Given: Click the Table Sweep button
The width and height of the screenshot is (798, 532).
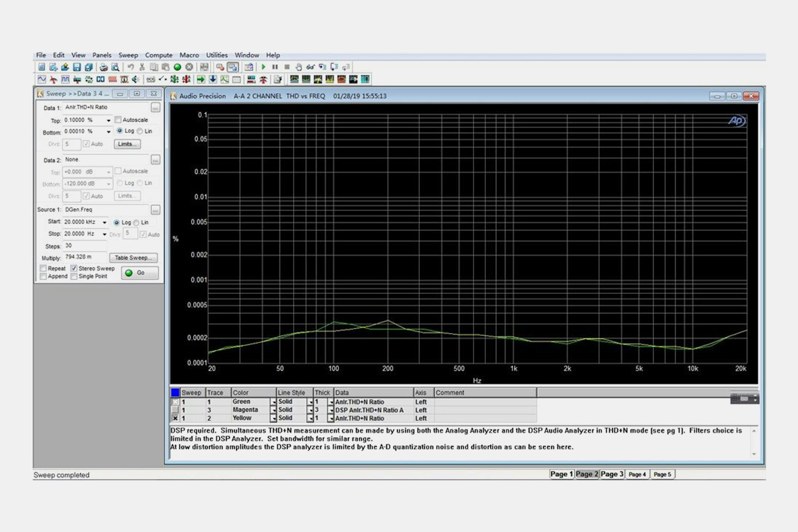Looking at the screenshot, I should 133,258.
